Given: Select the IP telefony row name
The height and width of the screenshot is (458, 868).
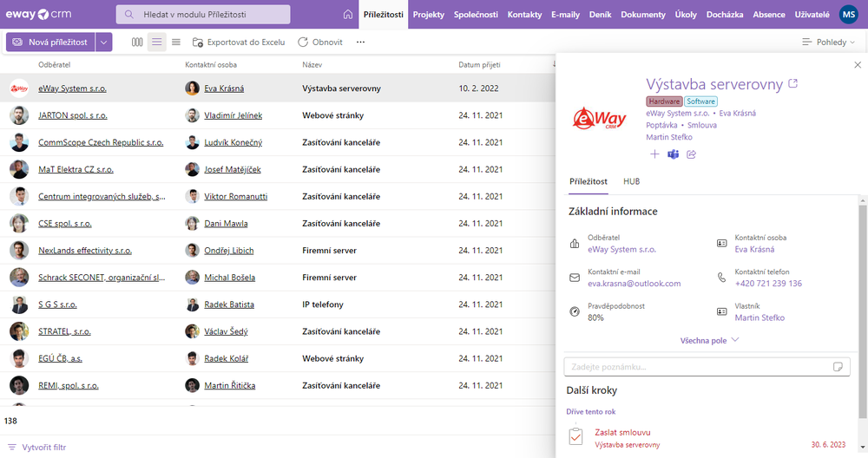Looking at the screenshot, I should (x=323, y=304).
